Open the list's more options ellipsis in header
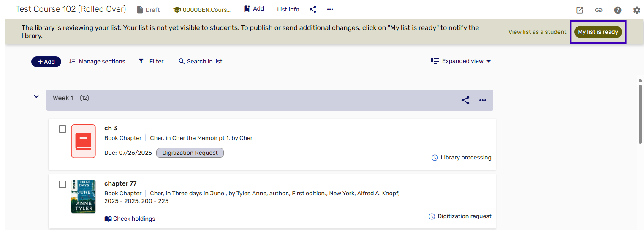The width and height of the screenshot is (644, 230). (x=330, y=9)
